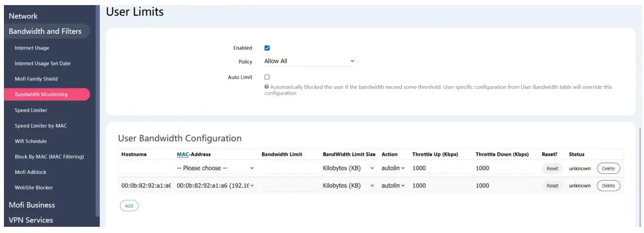Viewport: 644px width, 233px height.
Task: Open Internet Usage Set Date
Action: tap(43, 64)
